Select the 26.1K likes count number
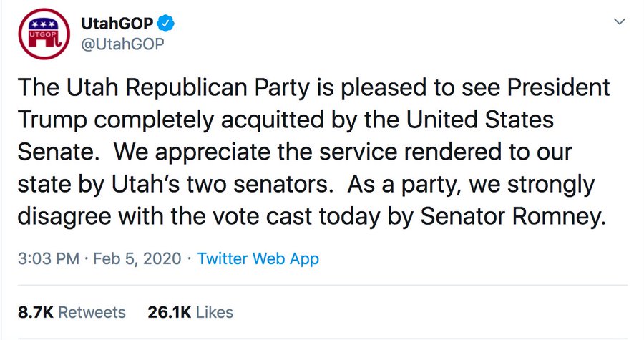The height and width of the screenshot is (340, 644). point(169,312)
